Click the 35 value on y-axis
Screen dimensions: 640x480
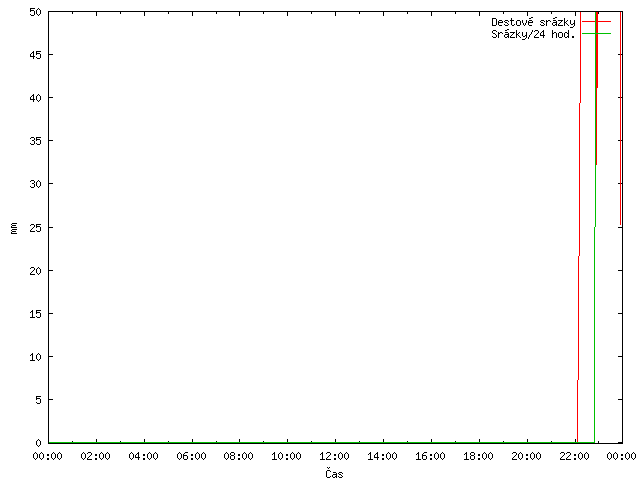pyautogui.click(x=36, y=141)
